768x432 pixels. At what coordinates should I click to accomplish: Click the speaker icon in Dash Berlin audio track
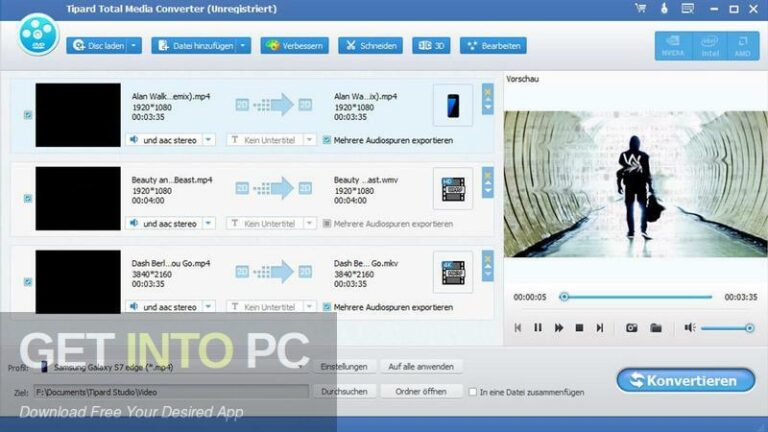[x=134, y=307]
